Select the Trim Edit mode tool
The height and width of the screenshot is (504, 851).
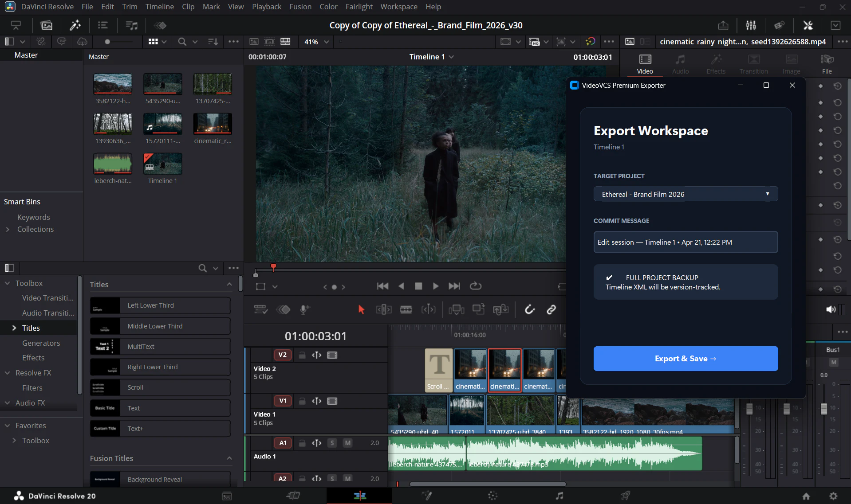383,309
